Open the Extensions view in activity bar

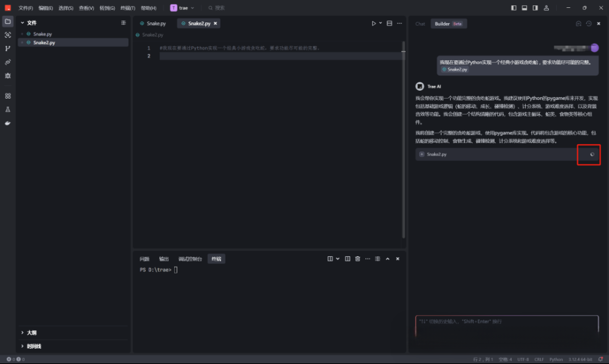coord(8,96)
